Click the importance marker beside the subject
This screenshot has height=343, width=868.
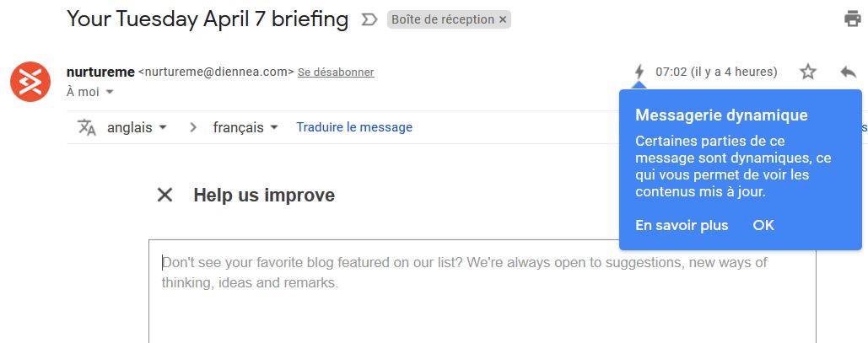(x=369, y=19)
